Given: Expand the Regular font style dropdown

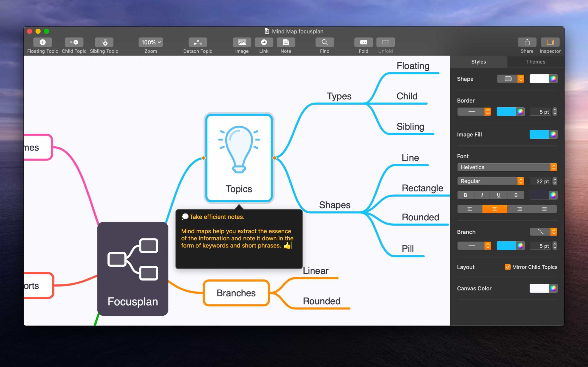Looking at the screenshot, I should click(490, 181).
